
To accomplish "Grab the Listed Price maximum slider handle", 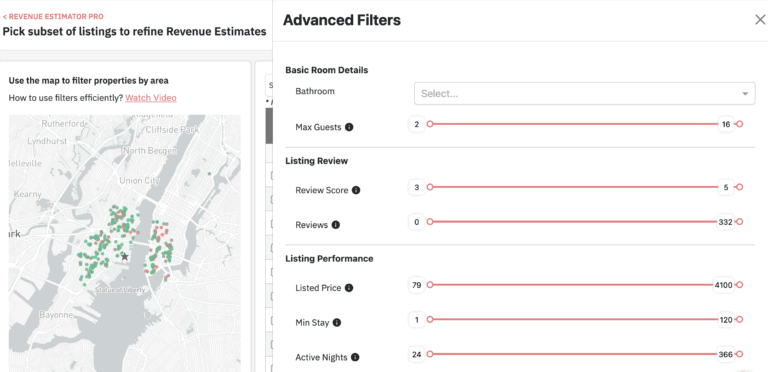I will coord(740,285).
